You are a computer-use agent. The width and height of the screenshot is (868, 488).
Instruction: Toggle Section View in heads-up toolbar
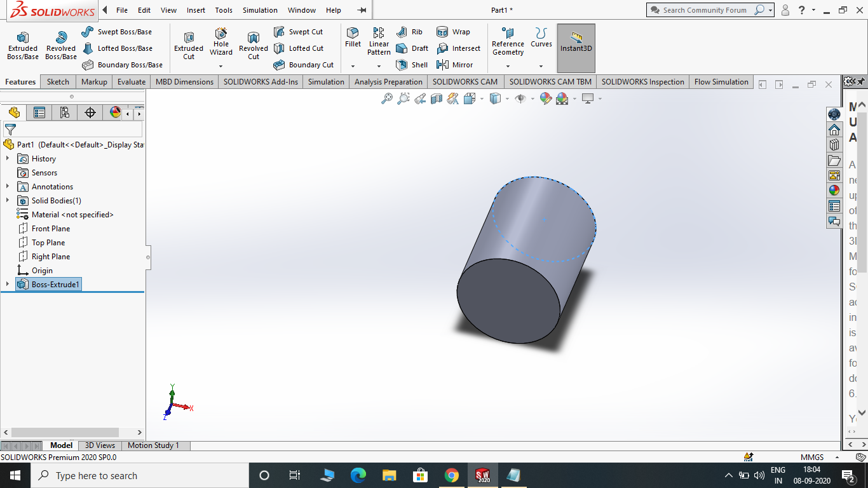(435, 98)
